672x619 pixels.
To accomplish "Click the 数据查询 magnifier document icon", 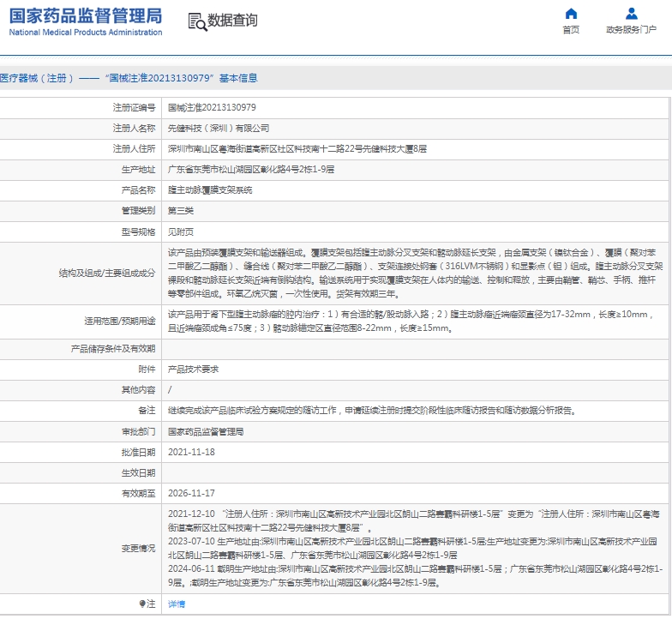I will pos(197,21).
